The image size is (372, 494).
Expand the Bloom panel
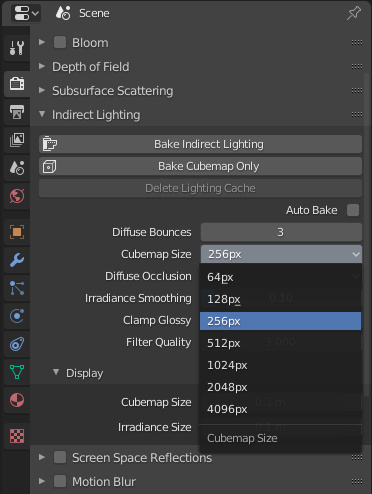42,42
